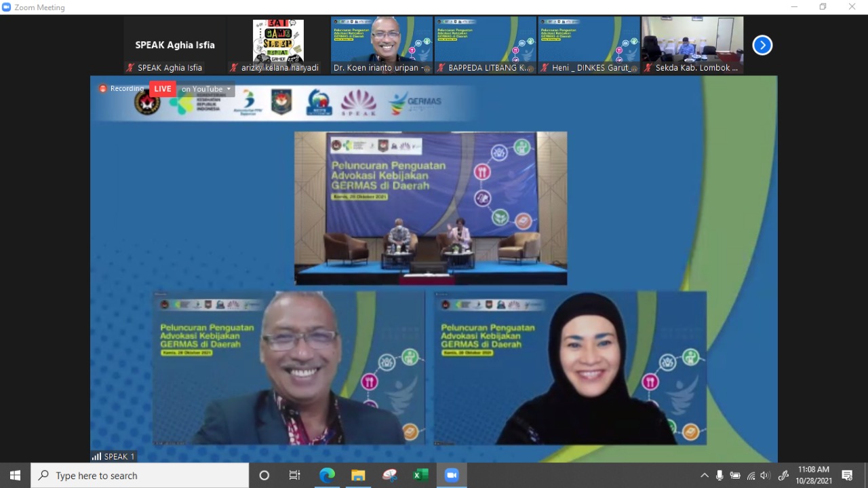Click the Zoom Meeting title bar icon
The height and width of the screenshot is (488, 868).
click(x=7, y=7)
